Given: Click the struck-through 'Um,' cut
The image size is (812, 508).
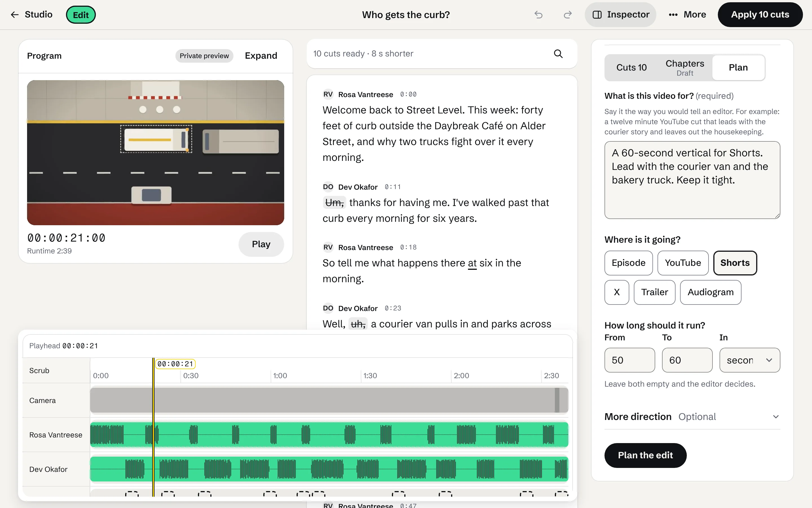Looking at the screenshot, I should click(334, 203).
